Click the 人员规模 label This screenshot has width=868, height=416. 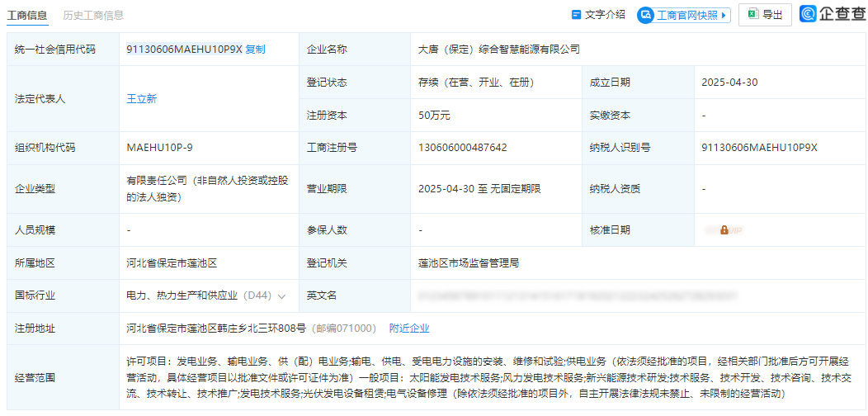pyautogui.click(x=35, y=230)
